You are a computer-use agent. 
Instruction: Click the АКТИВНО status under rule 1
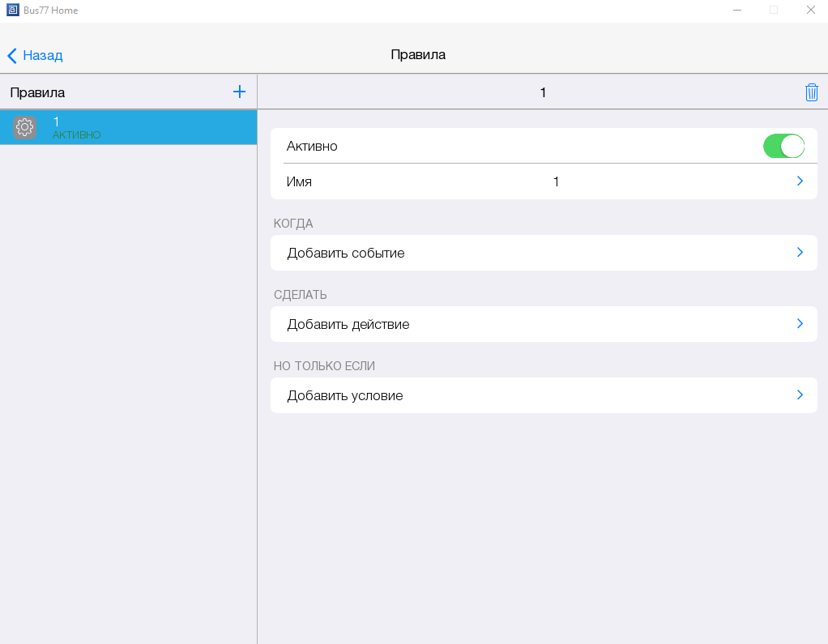point(77,135)
